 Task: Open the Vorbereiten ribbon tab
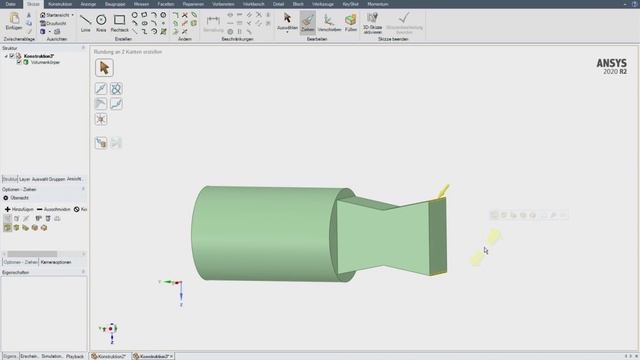(x=223, y=4)
